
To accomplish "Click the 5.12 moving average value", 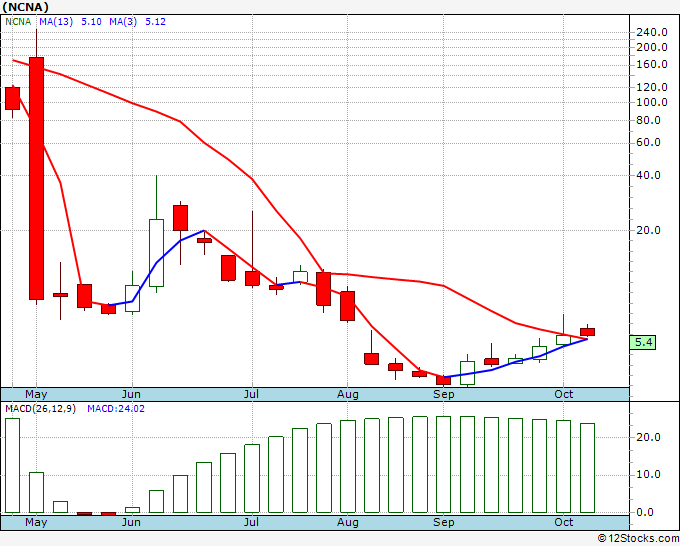I will point(155,22).
